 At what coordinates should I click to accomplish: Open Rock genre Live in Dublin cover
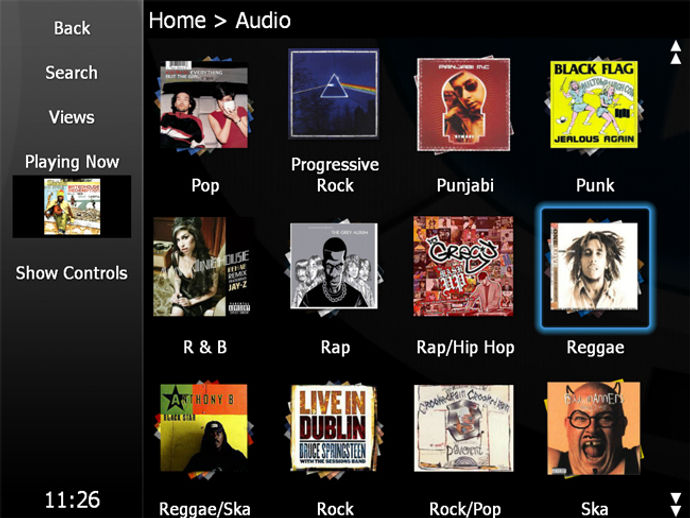[334, 429]
